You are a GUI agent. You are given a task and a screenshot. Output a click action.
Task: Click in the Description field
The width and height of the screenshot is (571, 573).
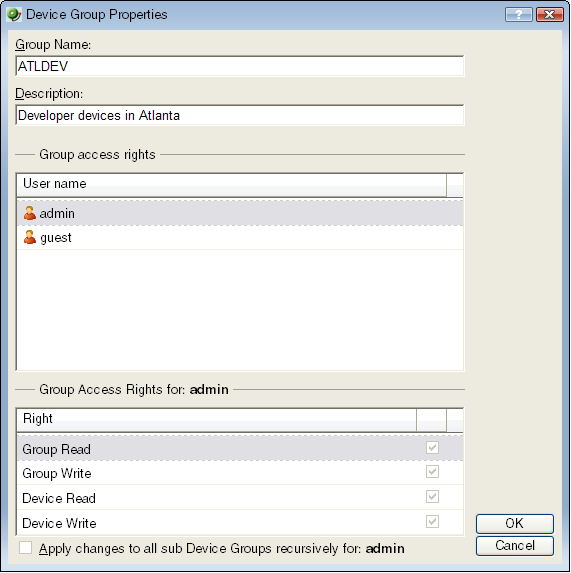pyautogui.click(x=240, y=115)
